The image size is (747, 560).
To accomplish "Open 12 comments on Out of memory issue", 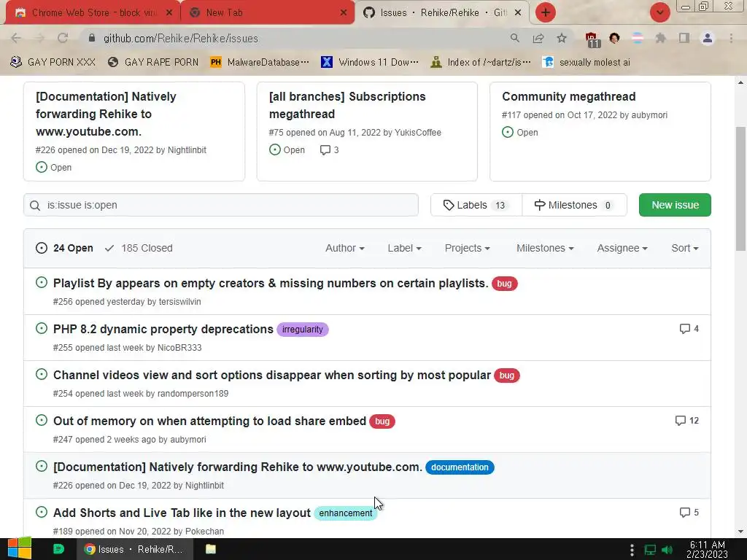I will pyautogui.click(x=687, y=421).
